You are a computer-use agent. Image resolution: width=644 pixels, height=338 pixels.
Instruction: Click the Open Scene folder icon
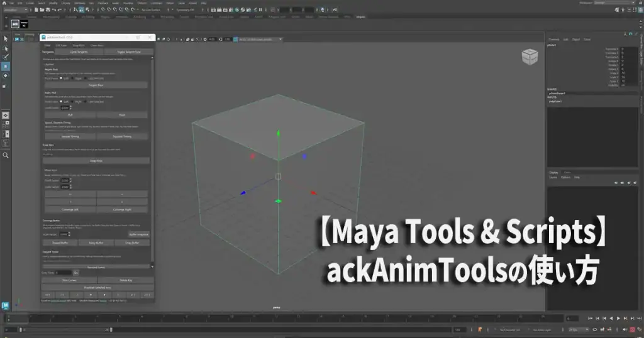point(42,9)
